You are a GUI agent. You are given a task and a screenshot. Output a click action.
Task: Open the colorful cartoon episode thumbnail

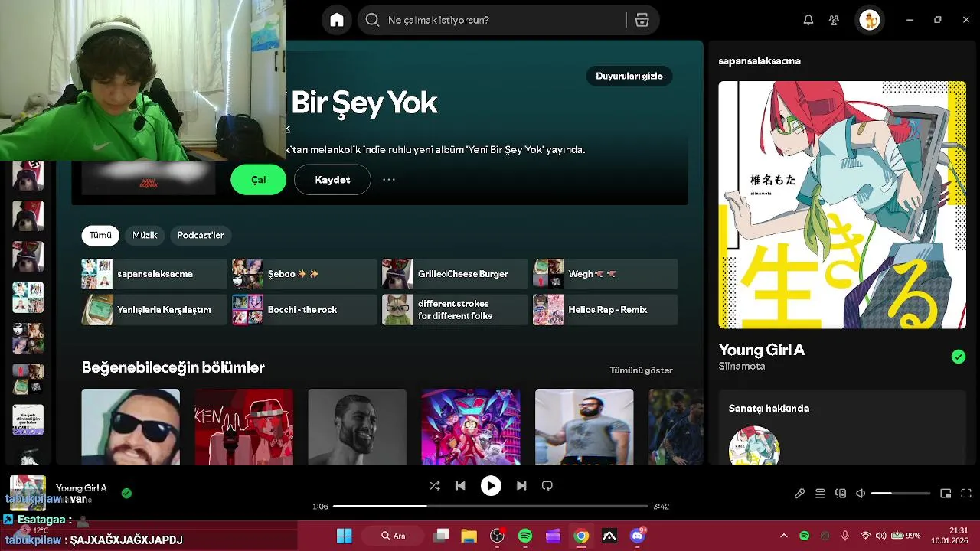click(x=470, y=427)
